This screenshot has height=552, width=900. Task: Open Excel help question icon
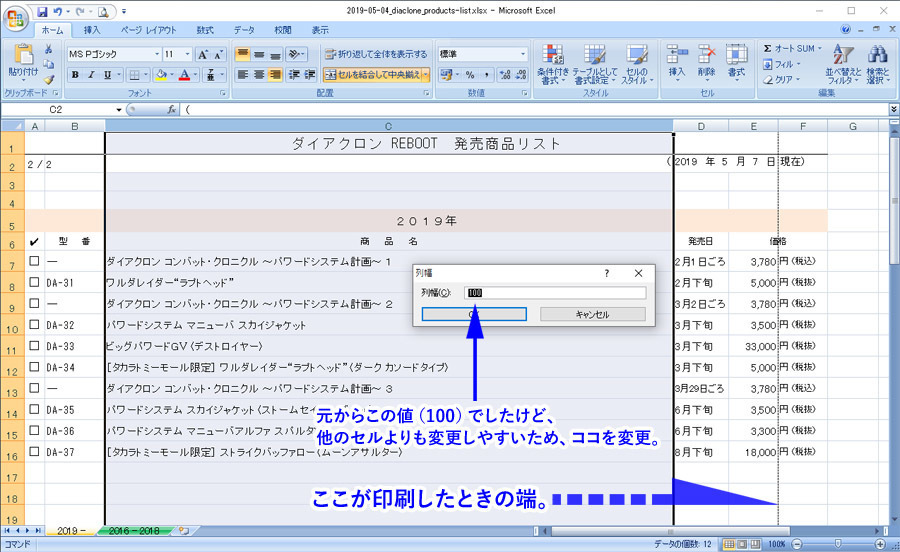845,29
